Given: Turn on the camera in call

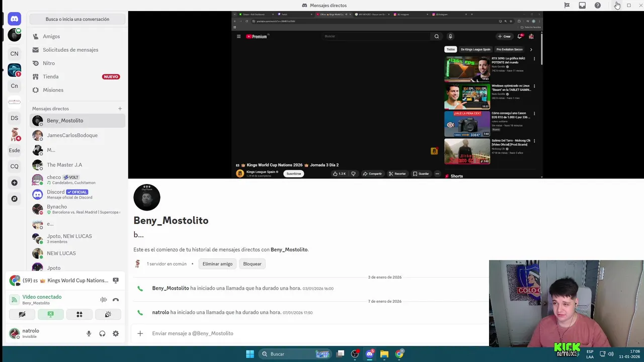Looking at the screenshot, I should (22, 314).
